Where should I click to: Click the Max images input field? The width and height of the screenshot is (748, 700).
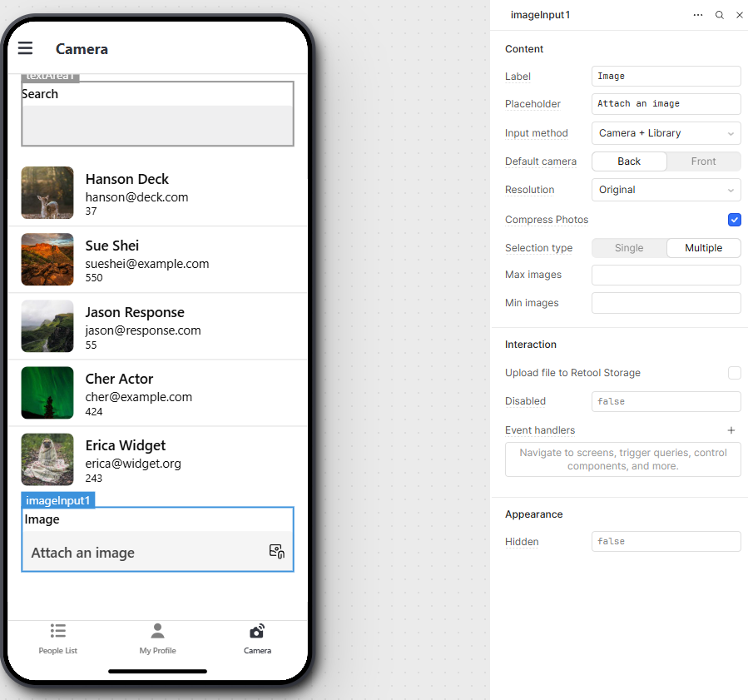tap(666, 275)
